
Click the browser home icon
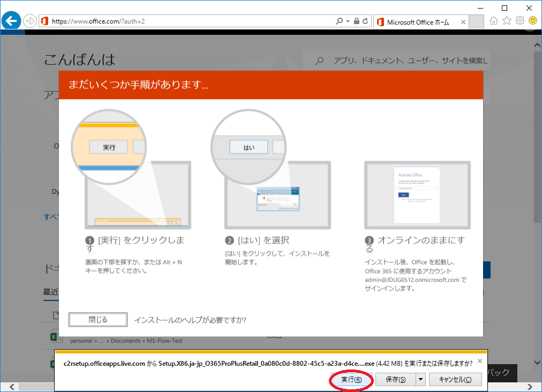(494, 21)
